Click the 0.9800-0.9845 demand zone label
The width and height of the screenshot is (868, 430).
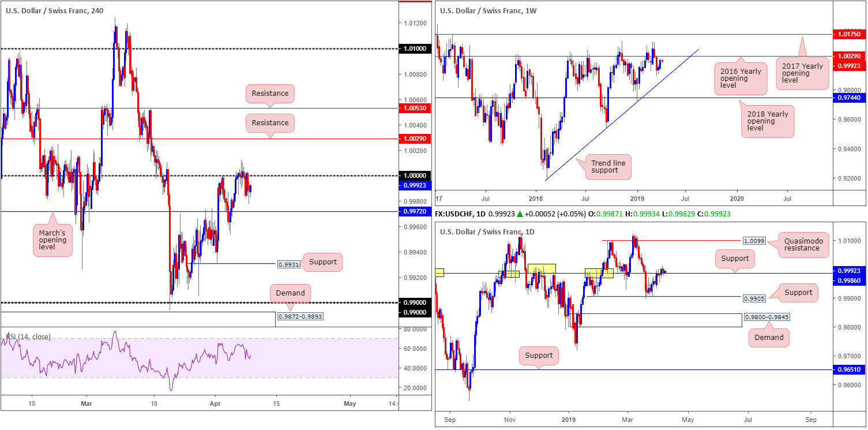click(766, 316)
